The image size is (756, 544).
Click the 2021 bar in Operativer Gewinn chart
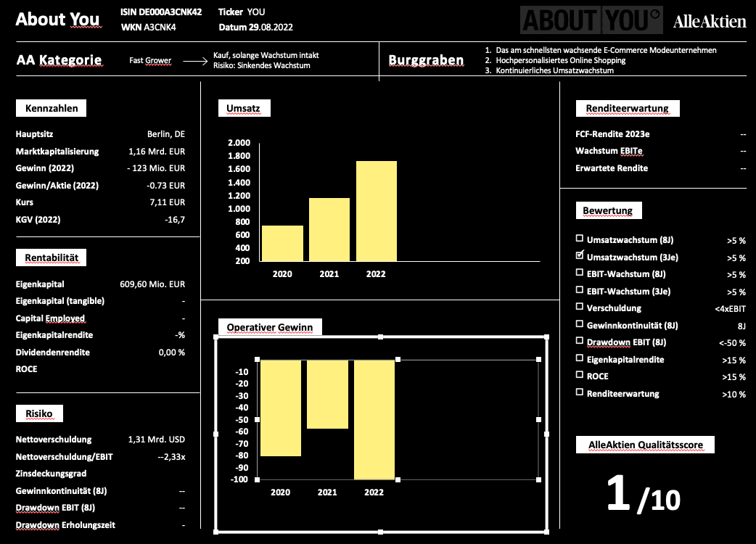tap(327, 394)
